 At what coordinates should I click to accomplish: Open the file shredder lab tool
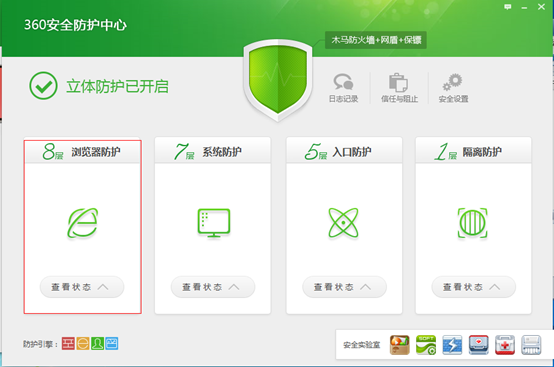[531, 345]
